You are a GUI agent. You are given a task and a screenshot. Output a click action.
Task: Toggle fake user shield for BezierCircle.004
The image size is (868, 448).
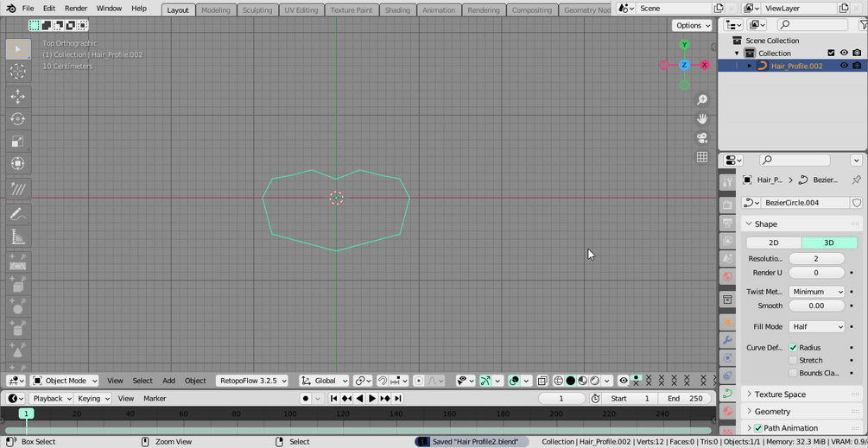click(857, 203)
